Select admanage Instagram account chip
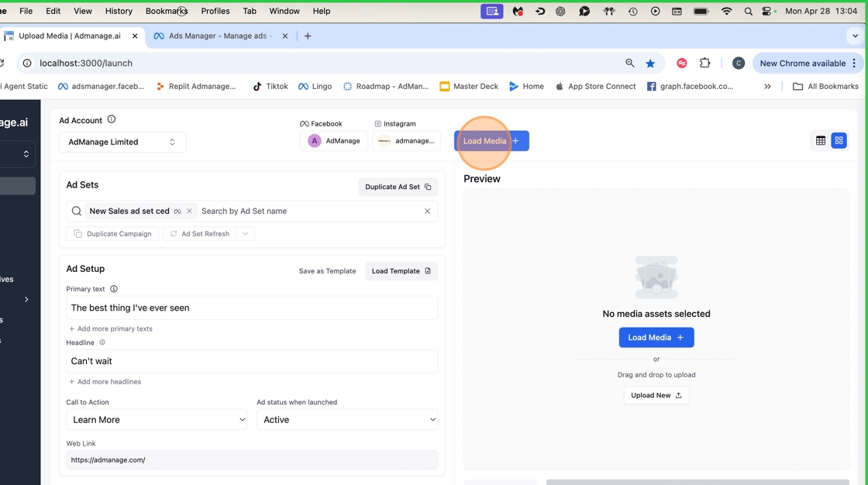868x485 pixels. tap(407, 141)
